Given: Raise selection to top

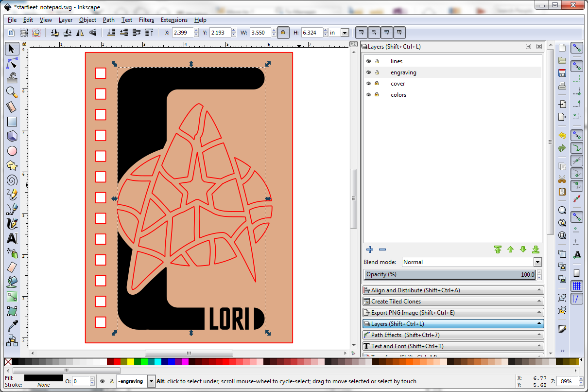Looking at the screenshot, I should click(x=149, y=33).
